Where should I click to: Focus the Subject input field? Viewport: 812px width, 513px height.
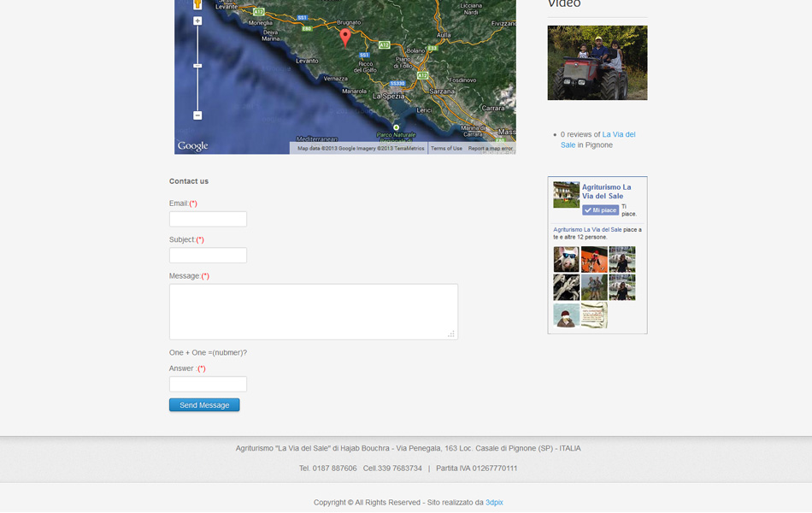click(x=208, y=255)
